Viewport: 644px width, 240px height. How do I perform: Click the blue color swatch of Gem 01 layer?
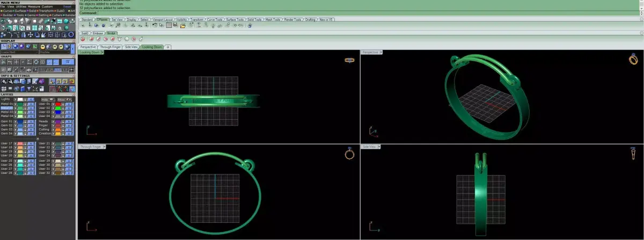(x=20, y=122)
